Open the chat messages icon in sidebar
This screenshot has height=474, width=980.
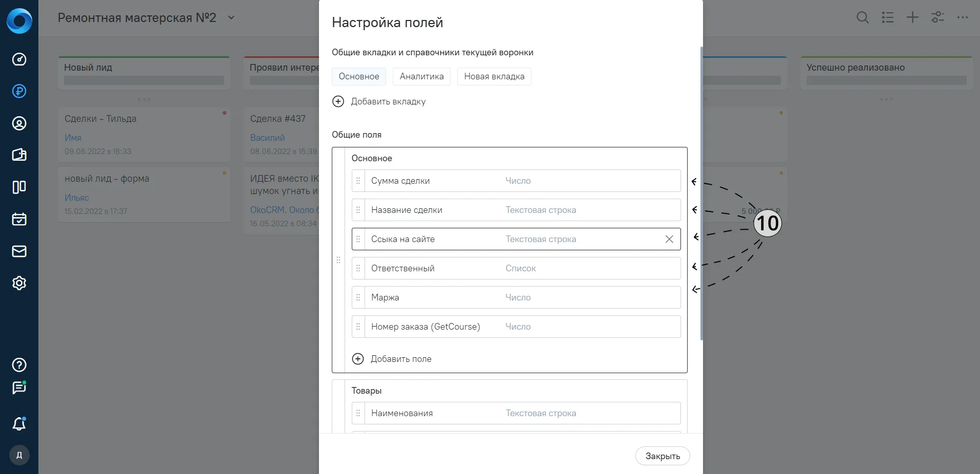click(x=19, y=388)
